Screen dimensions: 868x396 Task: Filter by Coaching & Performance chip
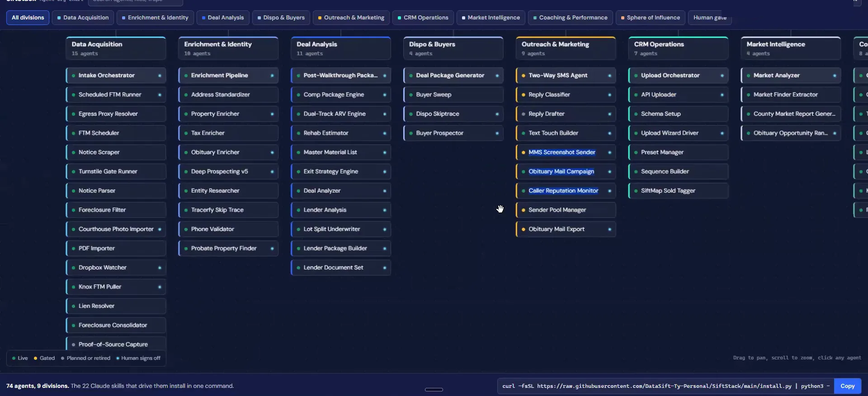[x=571, y=18]
